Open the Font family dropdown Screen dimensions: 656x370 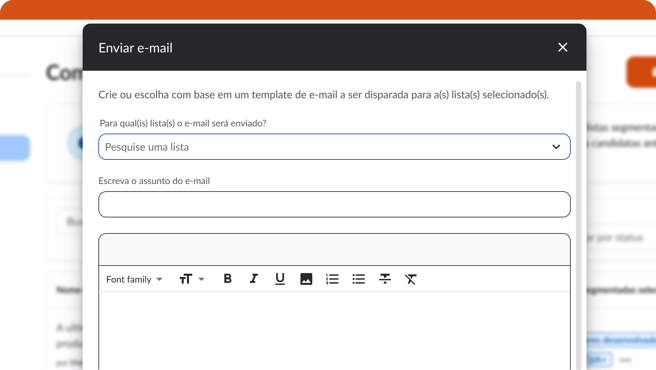(134, 279)
